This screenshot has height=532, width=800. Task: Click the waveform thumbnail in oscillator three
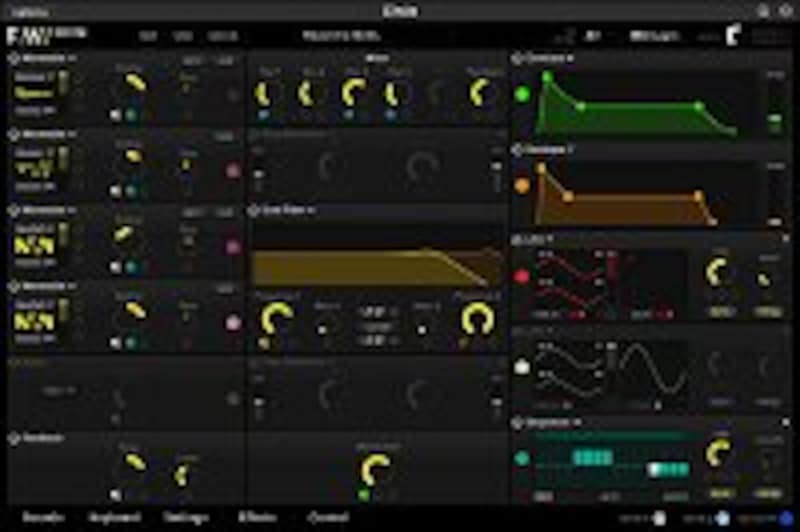click(x=34, y=246)
